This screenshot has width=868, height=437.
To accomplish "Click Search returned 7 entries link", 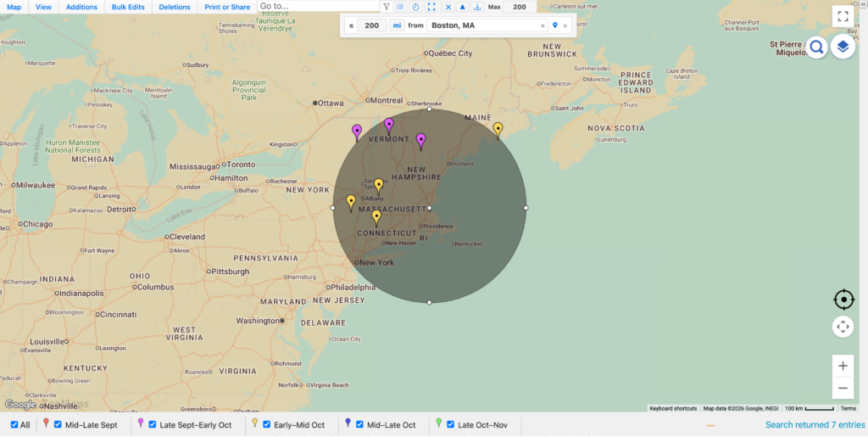I will click(x=815, y=425).
